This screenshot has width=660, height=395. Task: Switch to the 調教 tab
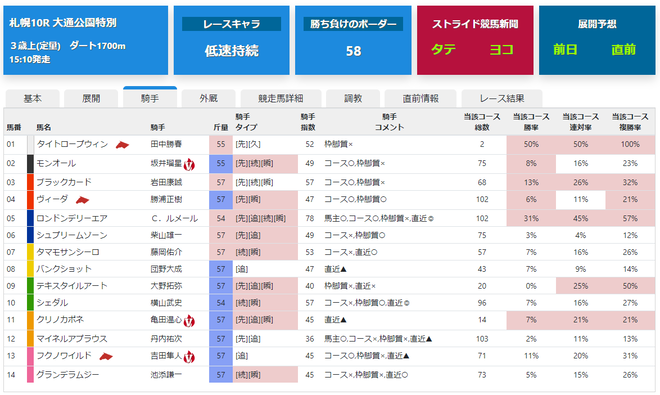(353, 99)
